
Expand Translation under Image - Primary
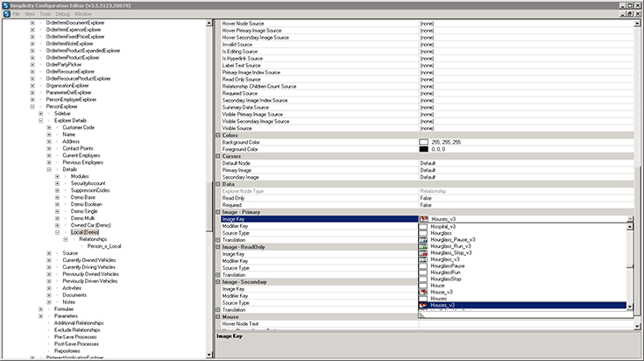(218, 240)
